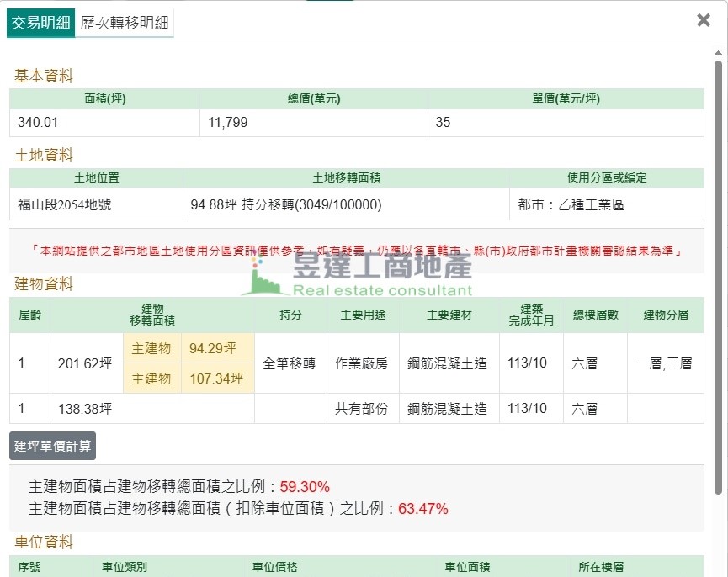
Task: Select the 94.29坪 main building cell
Action: pos(212,348)
